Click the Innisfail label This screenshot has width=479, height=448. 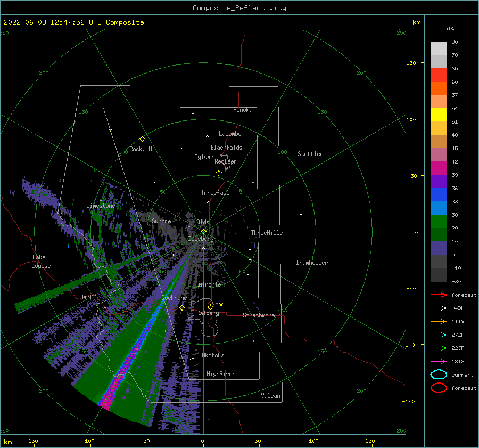pyautogui.click(x=215, y=193)
